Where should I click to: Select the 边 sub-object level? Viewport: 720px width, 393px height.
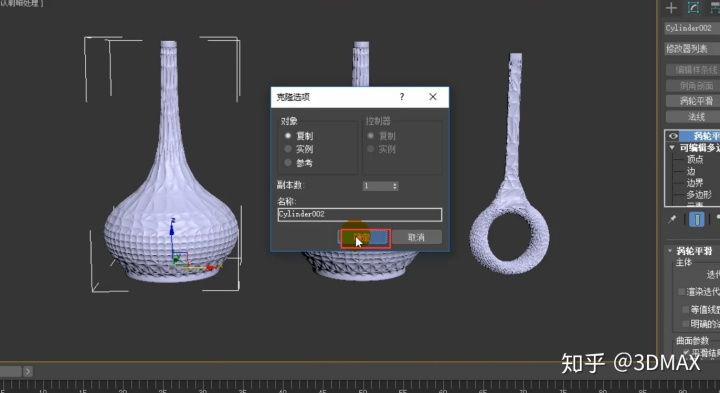(691, 171)
